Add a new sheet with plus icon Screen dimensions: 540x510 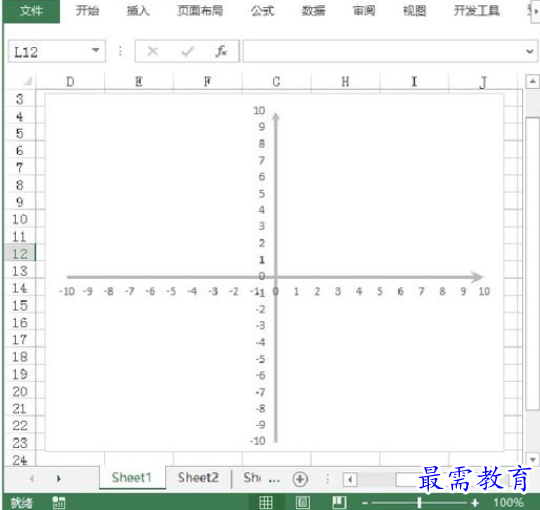300,479
